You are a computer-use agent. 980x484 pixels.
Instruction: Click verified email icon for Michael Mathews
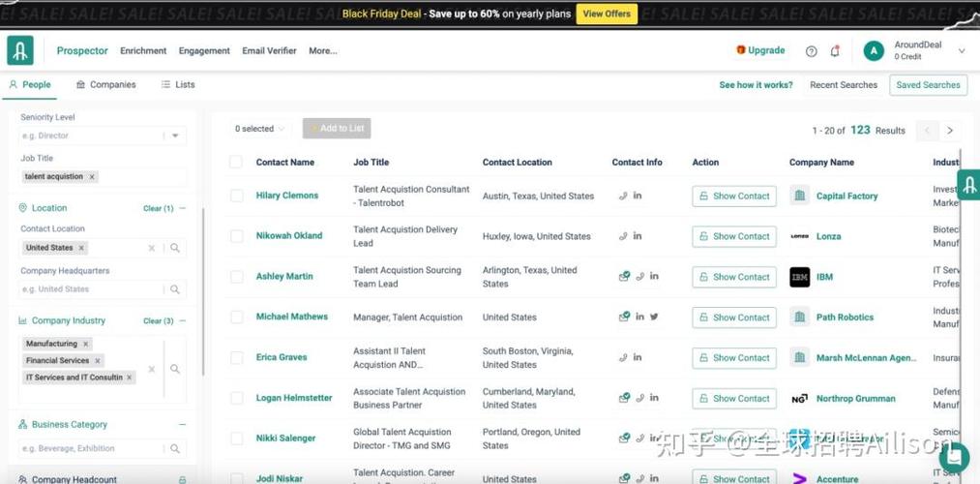[624, 318]
